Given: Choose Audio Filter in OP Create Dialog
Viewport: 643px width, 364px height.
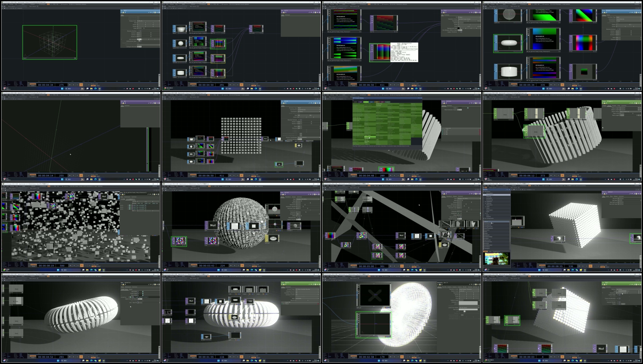Looking at the screenshot, I should coord(356,120).
